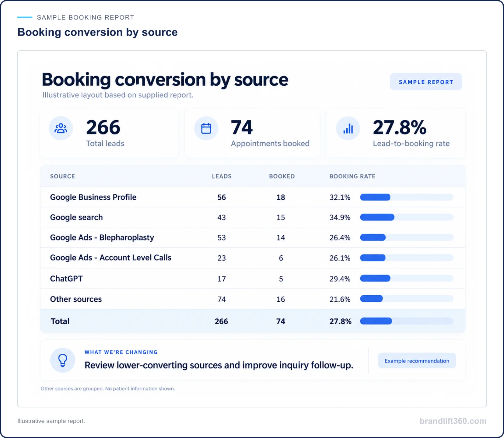Click the LEADS column header
Viewport: 504px width, 438px height.
click(222, 176)
